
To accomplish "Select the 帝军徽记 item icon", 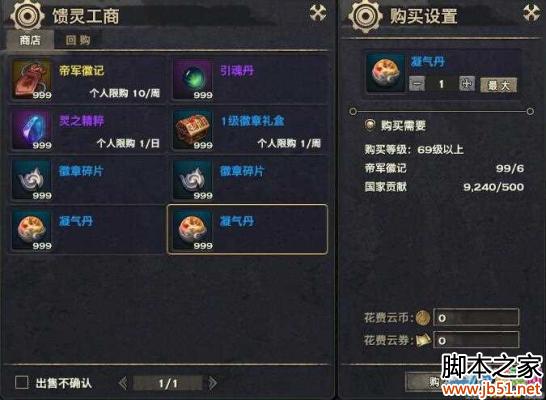I will [x=32, y=80].
